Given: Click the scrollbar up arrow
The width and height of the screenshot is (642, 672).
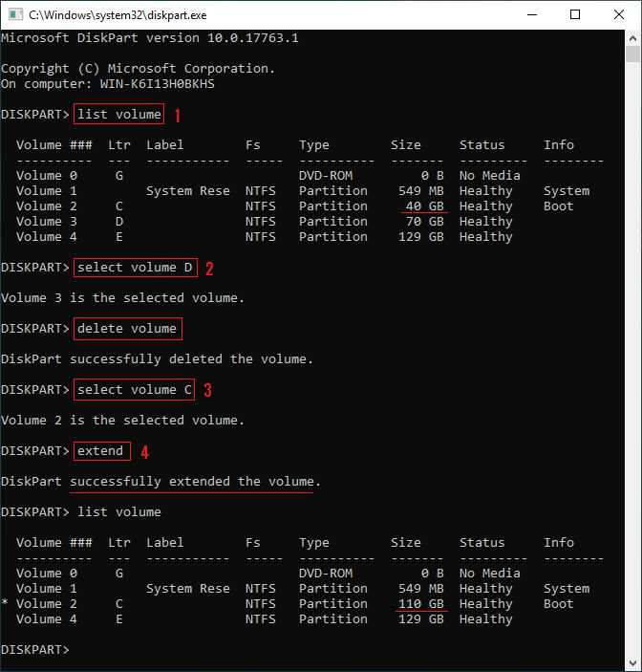Looking at the screenshot, I should (632, 38).
